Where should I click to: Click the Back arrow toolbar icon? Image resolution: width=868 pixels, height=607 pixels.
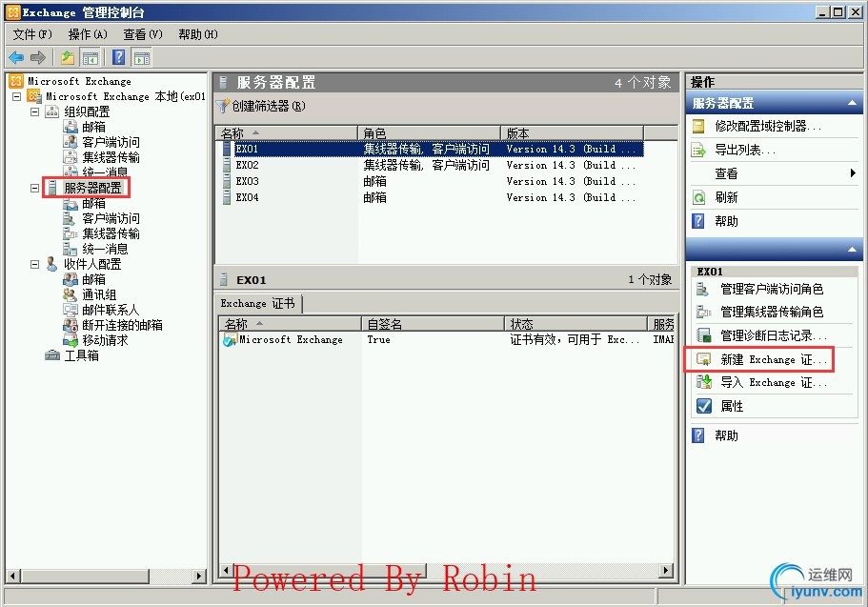coord(16,57)
